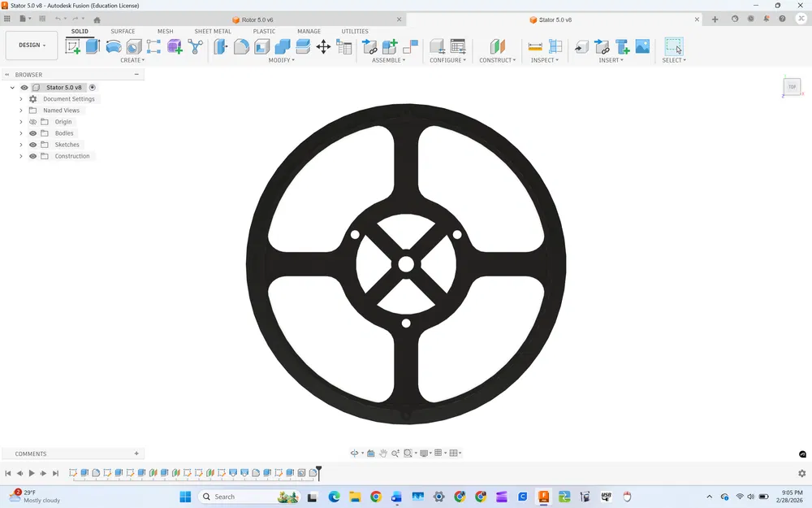The width and height of the screenshot is (812, 508).
Task: Expand the Document Settings node
Action: pyautogui.click(x=21, y=99)
